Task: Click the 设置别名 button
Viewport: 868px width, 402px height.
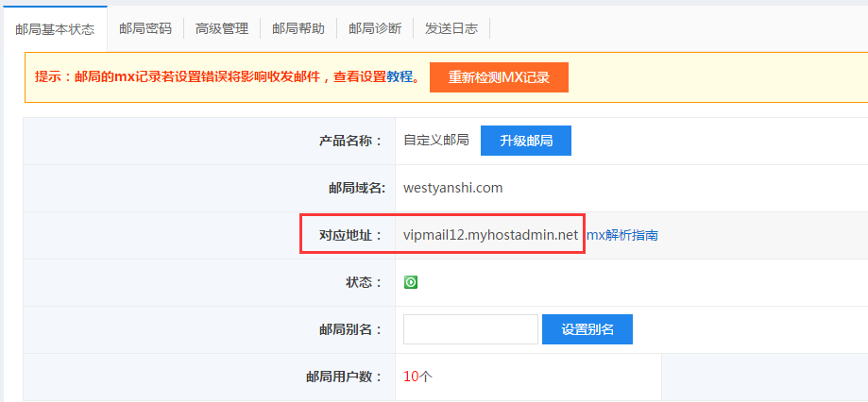Action: click(x=587, y=329)
